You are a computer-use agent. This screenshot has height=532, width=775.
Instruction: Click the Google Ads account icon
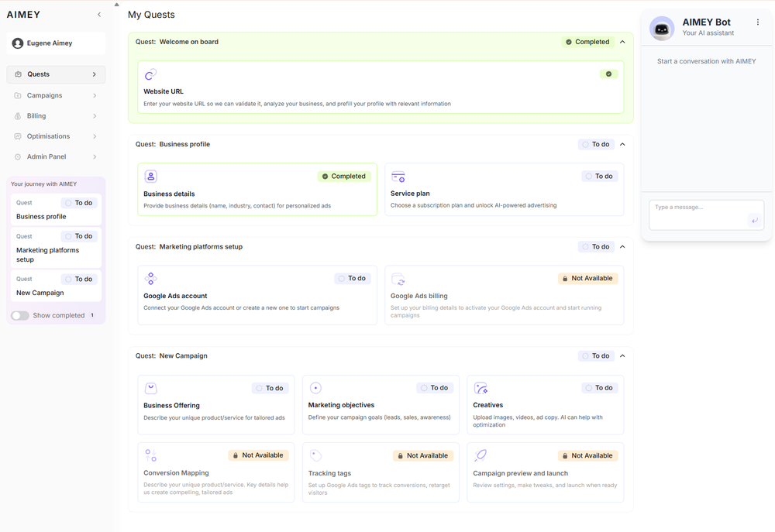click(x=150, y=279)
